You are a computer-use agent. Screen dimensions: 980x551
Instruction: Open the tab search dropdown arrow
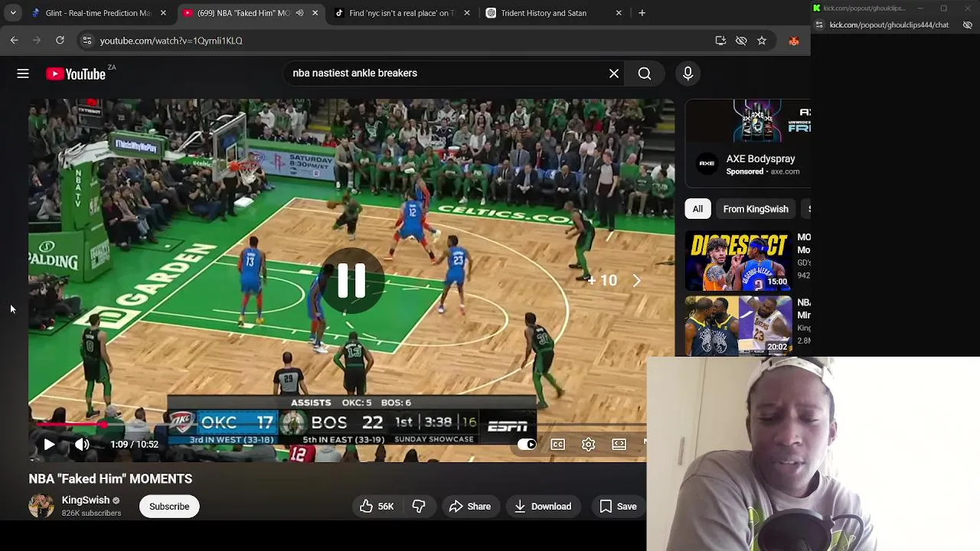point(13,13)
